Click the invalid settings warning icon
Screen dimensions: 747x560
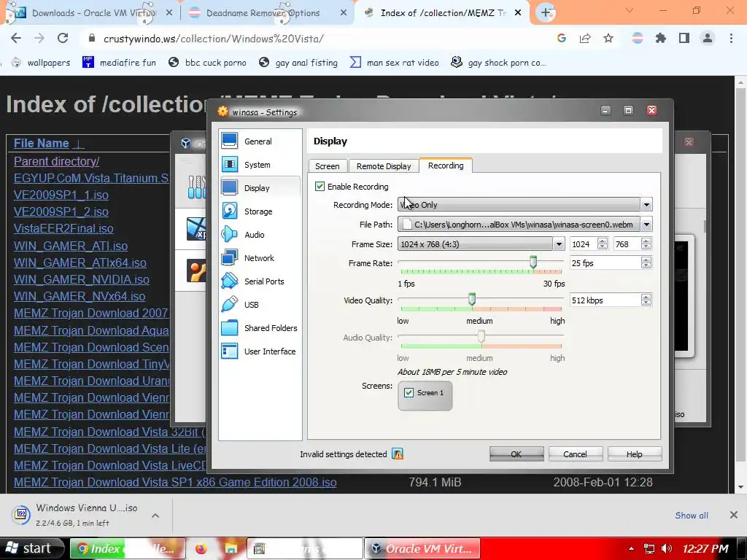click(398, 454)
